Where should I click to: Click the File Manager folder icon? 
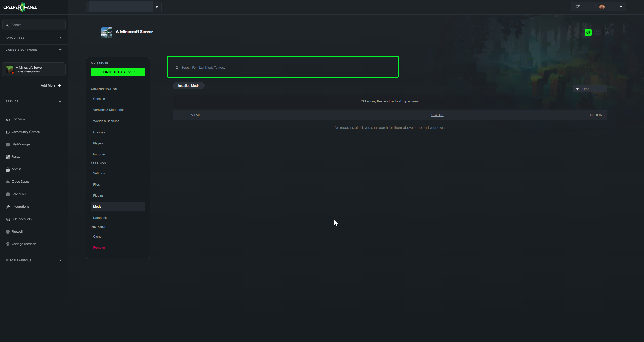[x=8, y=144]
